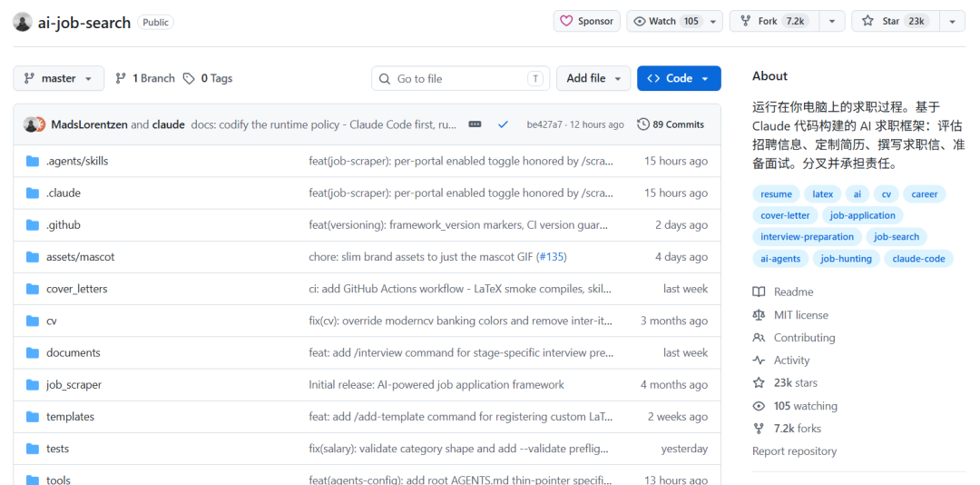Open the Activity link
Viewport: 980px width, 485px height.
tap(781, 360)
